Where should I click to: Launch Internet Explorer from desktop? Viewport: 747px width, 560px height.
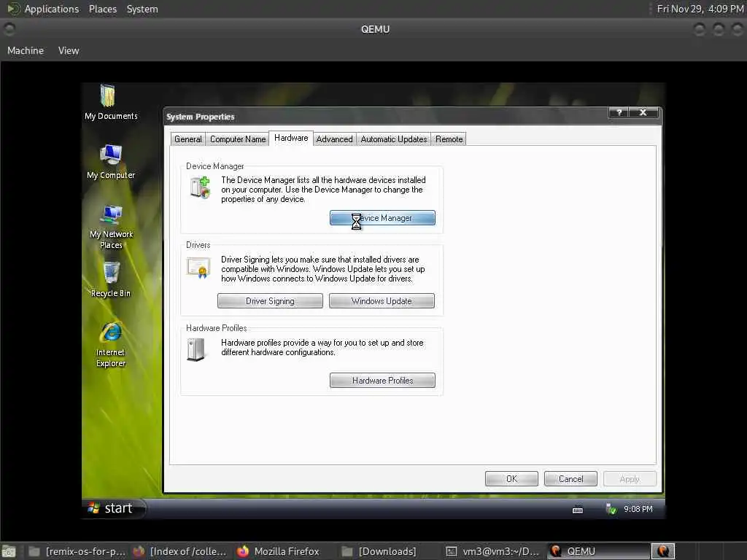tap(111, 344)
